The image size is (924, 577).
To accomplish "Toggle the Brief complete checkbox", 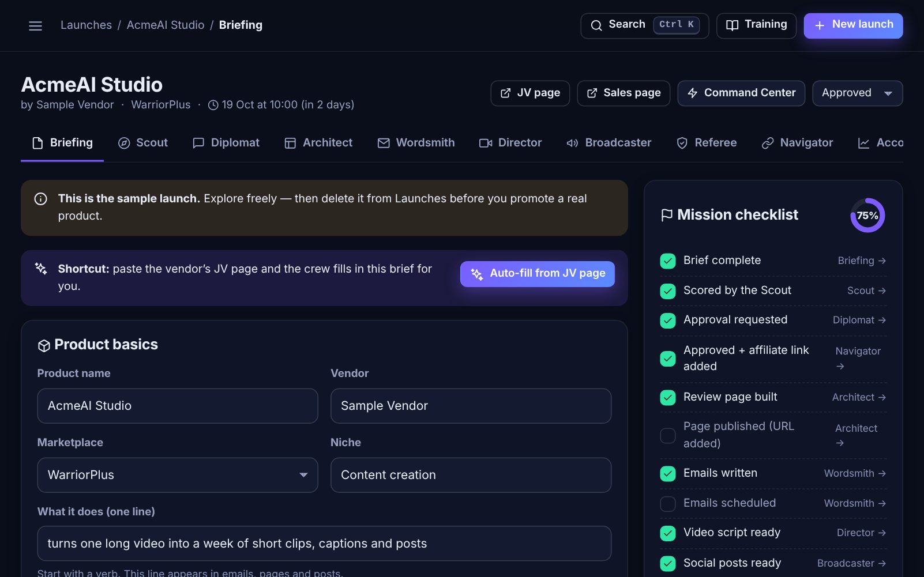I will point(668,261).
